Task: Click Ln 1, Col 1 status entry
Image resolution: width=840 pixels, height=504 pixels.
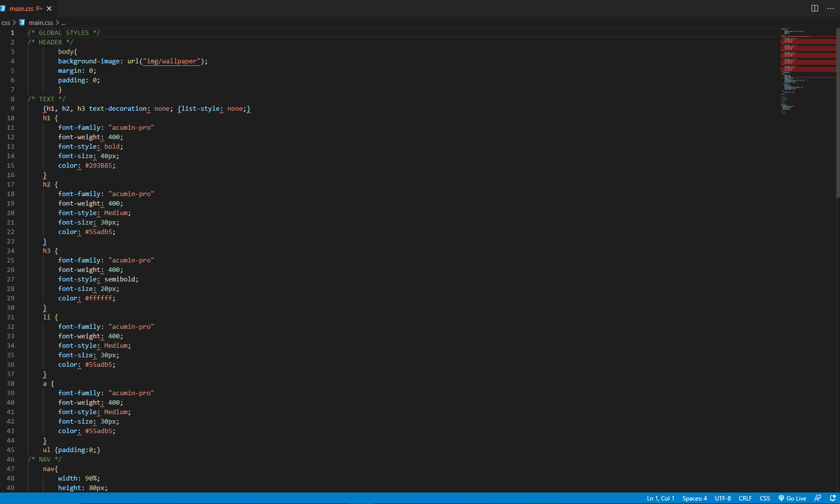Action: click(660, 499)
